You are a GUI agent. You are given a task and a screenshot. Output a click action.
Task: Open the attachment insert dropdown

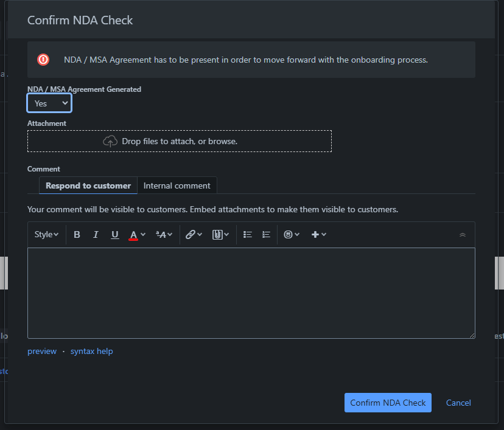pyautogui.click(x=220, y=235)
